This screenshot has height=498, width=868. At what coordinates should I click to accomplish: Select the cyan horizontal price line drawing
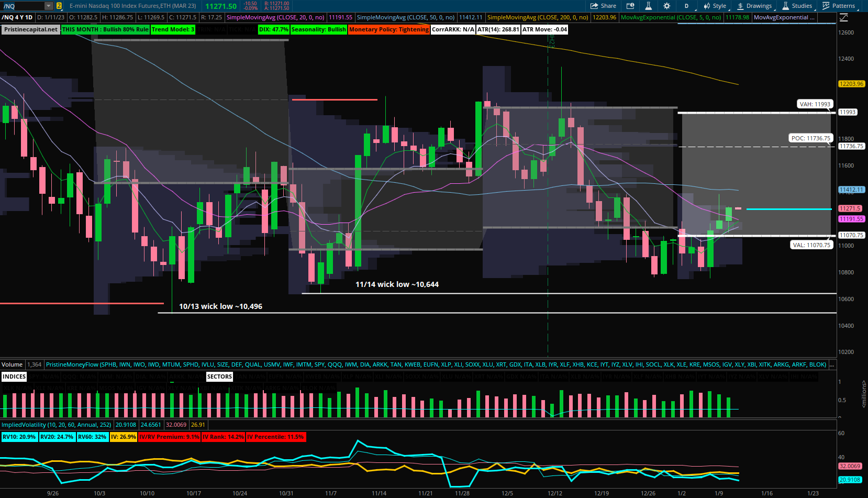788,209
